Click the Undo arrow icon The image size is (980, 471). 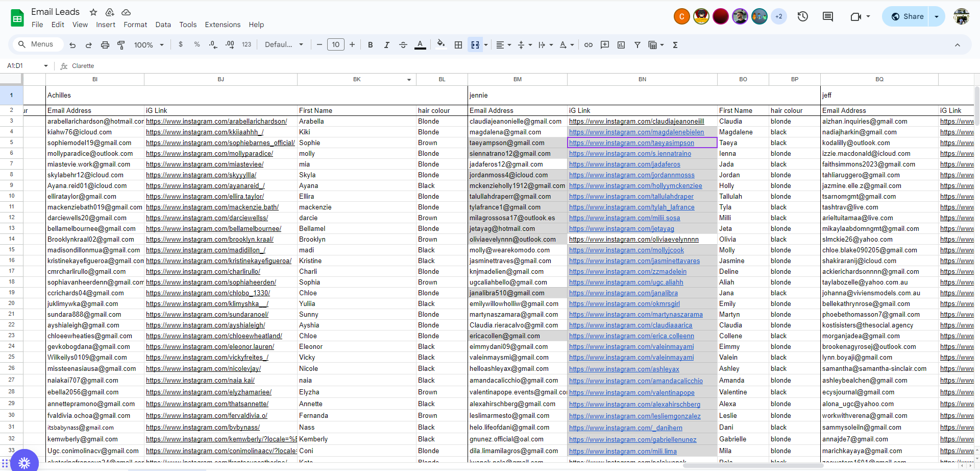coord(72,45)
